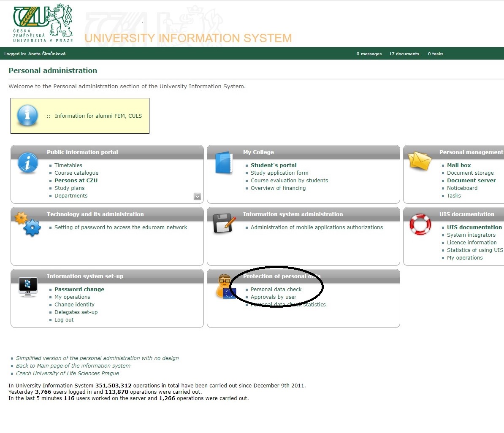Open the 0 messages header item
This screenshot has height=433, width=504.
369,54
